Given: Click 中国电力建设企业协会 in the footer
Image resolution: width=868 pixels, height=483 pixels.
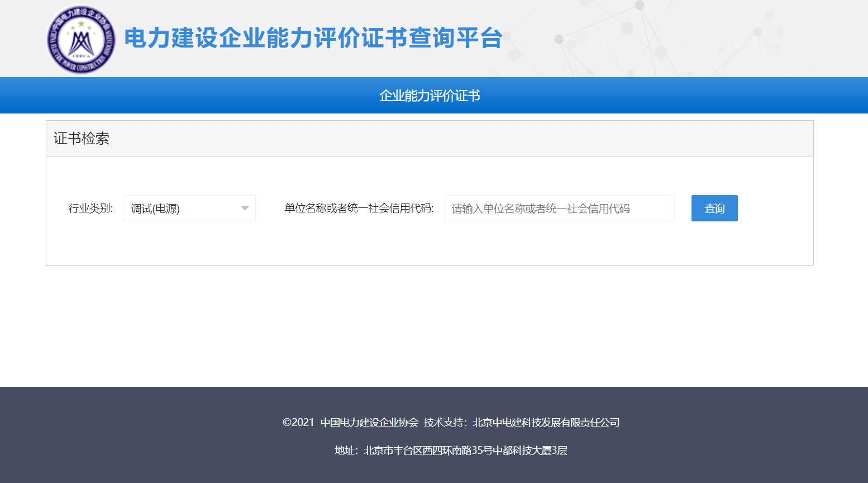Looking at the screenshot, I should [x=369, y=423].
